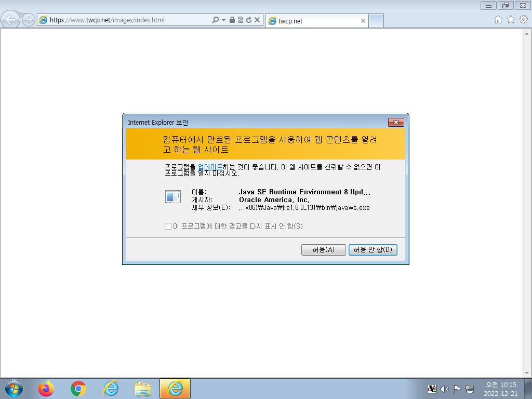Launch Firefox from the taskbar
532x399 pixels.
46,389
